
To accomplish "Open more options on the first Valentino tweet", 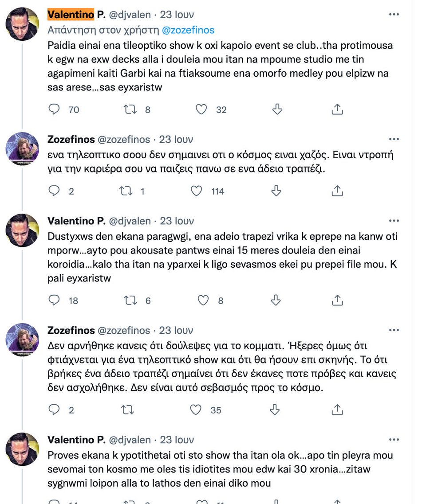I will click(x=394, y=15).
